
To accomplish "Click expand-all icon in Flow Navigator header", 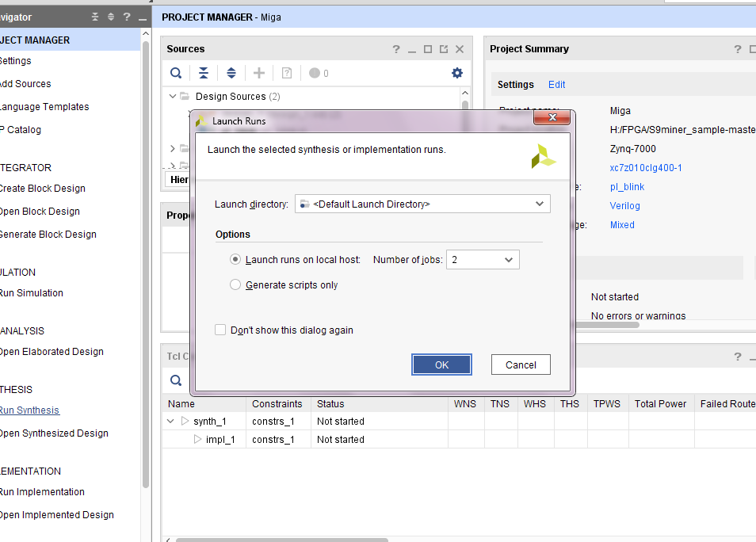I will pos(111,17).
